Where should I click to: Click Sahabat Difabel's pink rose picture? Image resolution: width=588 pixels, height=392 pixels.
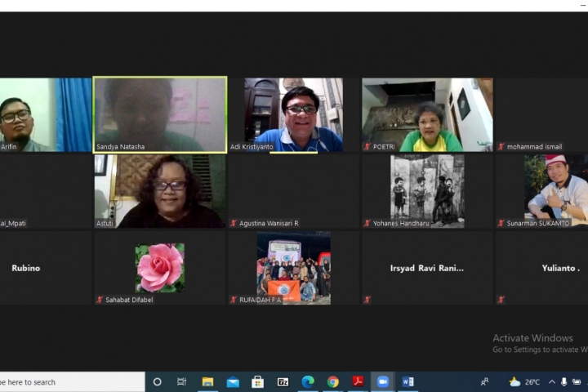(160, 268)
